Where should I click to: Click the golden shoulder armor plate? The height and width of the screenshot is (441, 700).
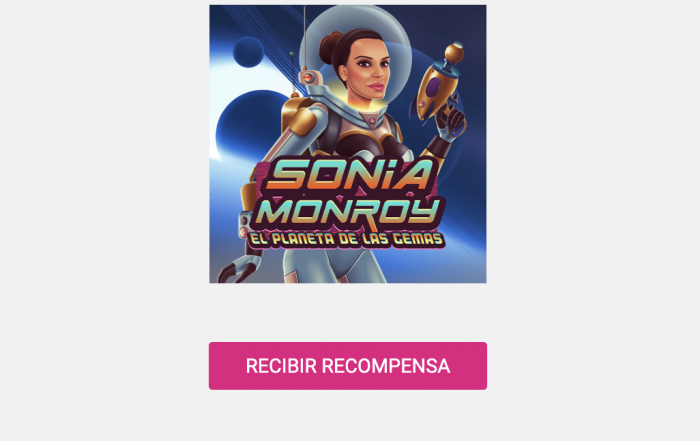(300, 115)
